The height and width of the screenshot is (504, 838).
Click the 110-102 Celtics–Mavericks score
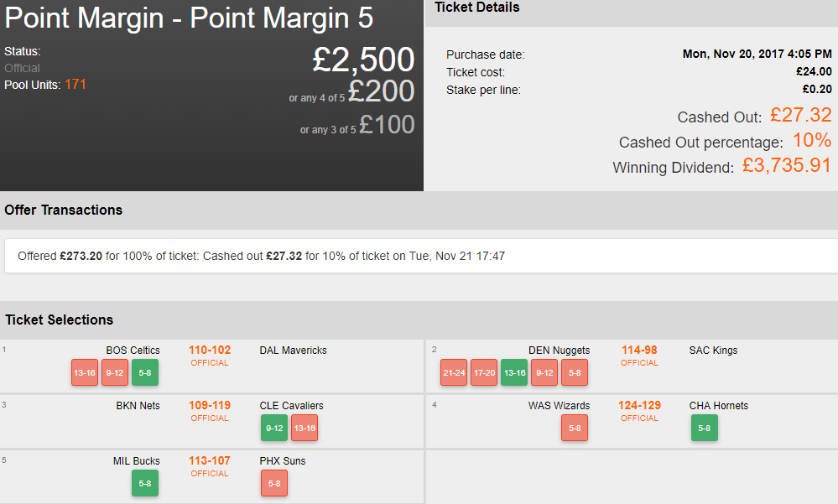click(210, 351)
